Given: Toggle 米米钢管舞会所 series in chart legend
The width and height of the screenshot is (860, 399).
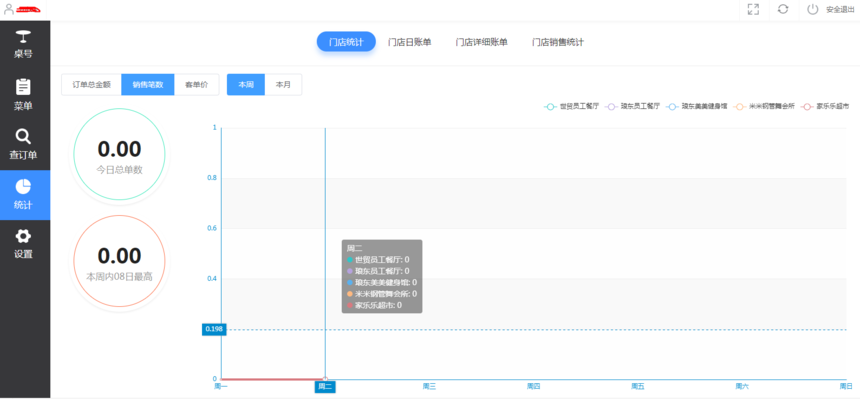Looking at the screenshot, I should 764,107.
